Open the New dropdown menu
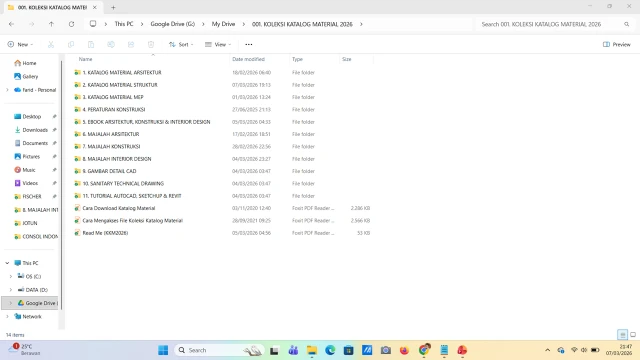Viewport: 640px width, 360px height. (x=20, y=44)
